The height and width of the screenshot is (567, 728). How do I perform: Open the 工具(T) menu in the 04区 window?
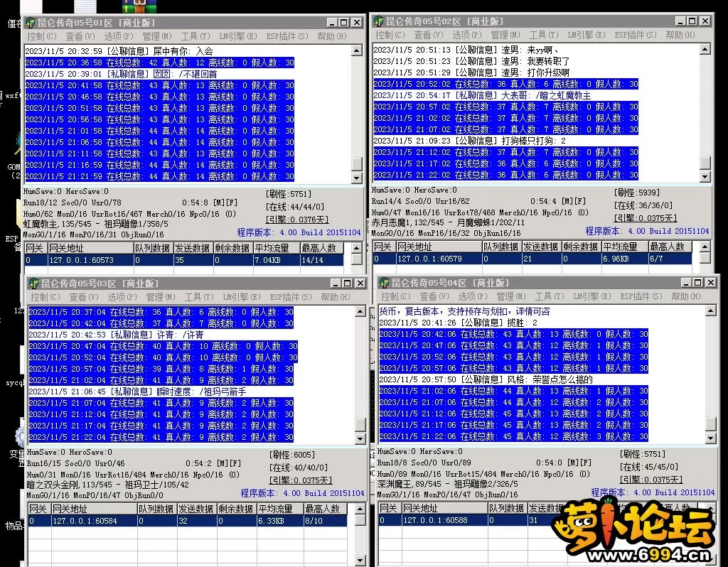click(x=550, y=296)
